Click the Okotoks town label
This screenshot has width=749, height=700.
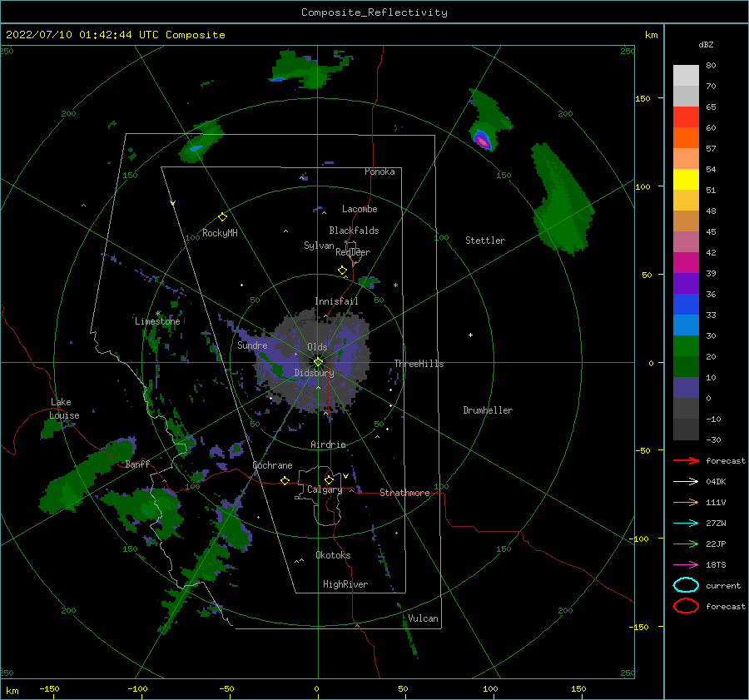tap(333, 555)
